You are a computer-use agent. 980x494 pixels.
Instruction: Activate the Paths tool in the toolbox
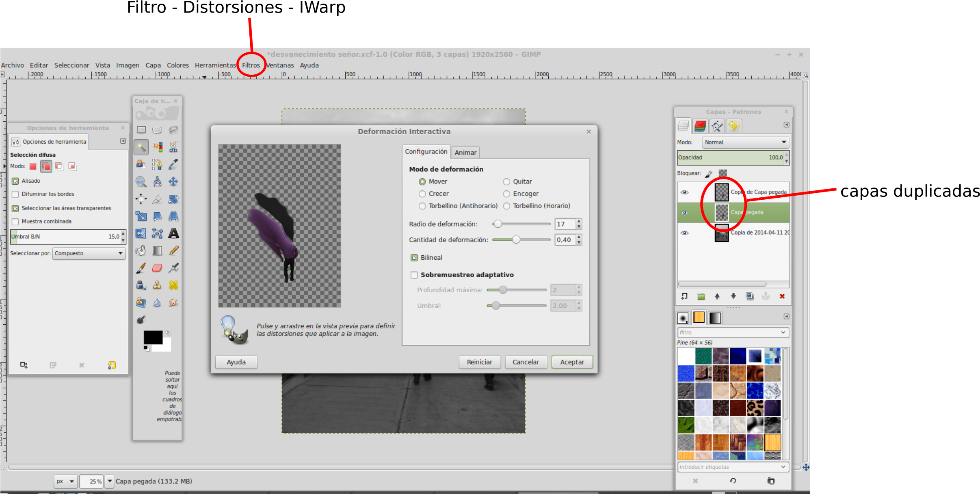(x=158, y=164)
